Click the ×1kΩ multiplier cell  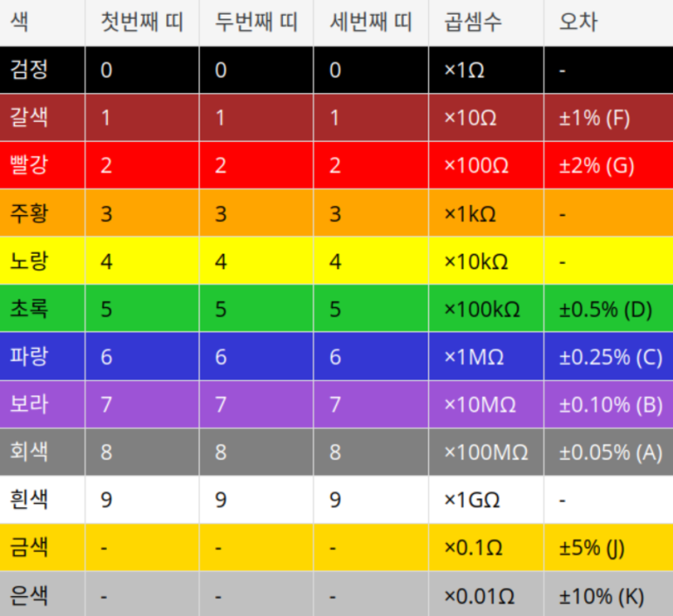point(486,213)
